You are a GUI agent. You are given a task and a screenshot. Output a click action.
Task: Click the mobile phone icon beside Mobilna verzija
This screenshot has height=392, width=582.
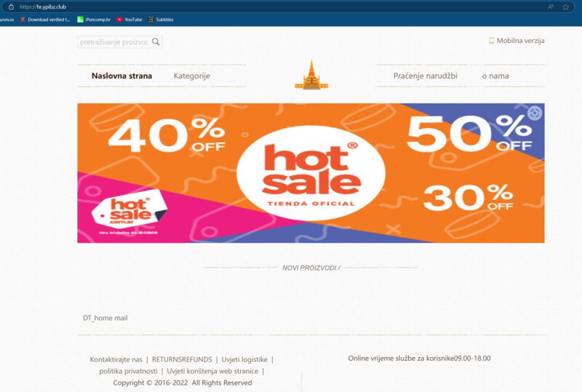coord(492,41)
